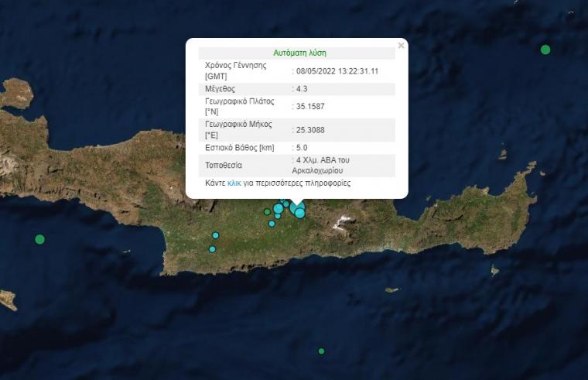
Task: Click the upper cyan marker in southwest-central Crete
Action: (x=216, y=235)
